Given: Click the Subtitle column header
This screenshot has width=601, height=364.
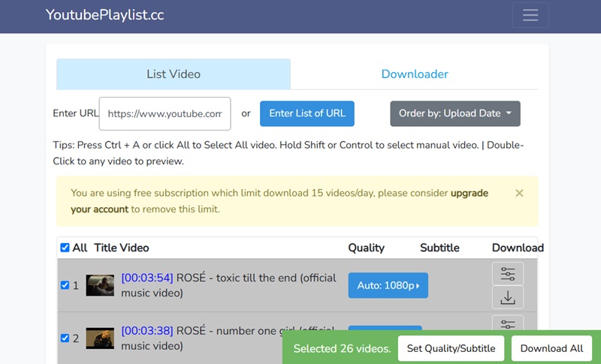Looking at the screenshot, I should pyautogui.click(x=439, y=248).
